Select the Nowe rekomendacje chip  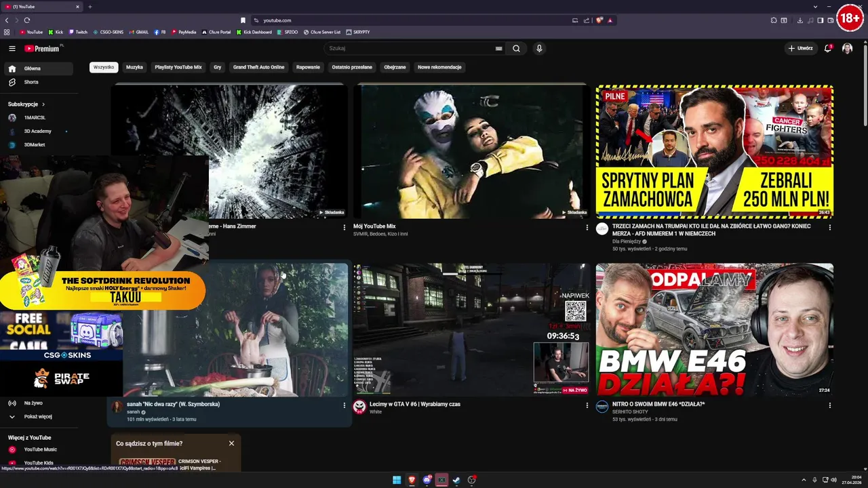pyautogui.click(x=439, y=67)
